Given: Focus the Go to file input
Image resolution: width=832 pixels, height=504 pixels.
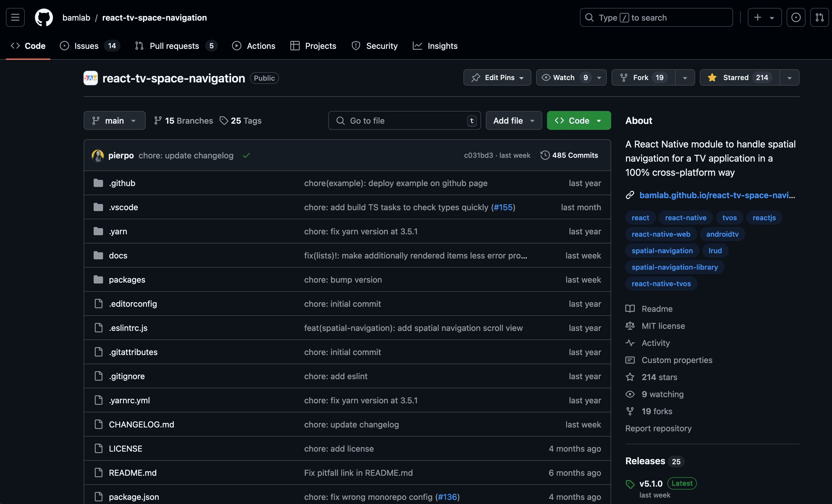Looking at the screenshot, I should point(405,120).
